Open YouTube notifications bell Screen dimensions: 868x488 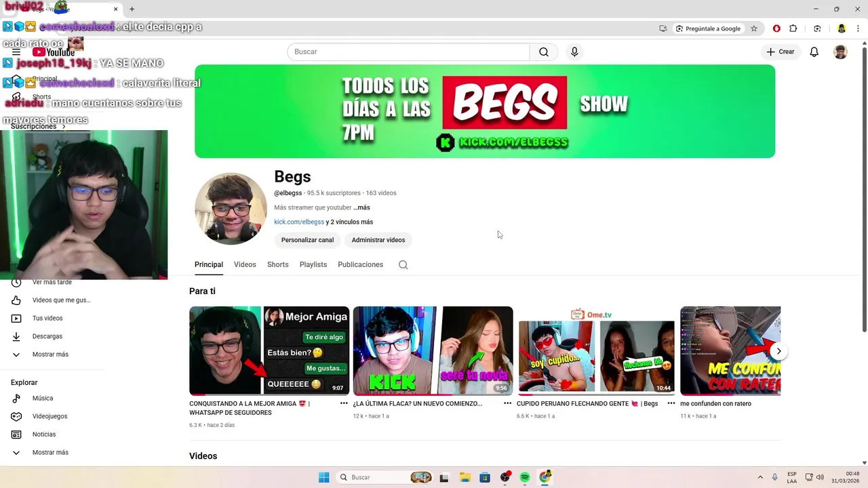coord(814,52)
